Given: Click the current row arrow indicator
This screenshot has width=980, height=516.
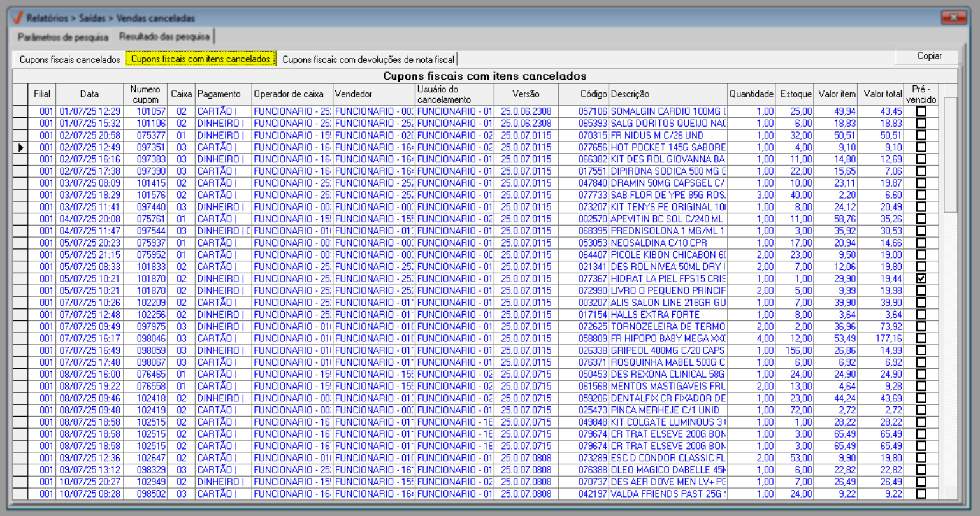Looking at the screenshot, I should point(21,148).
